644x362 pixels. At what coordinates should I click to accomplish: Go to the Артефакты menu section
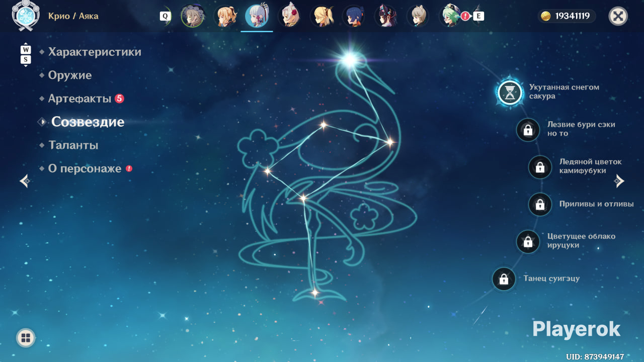coord(79,99)
